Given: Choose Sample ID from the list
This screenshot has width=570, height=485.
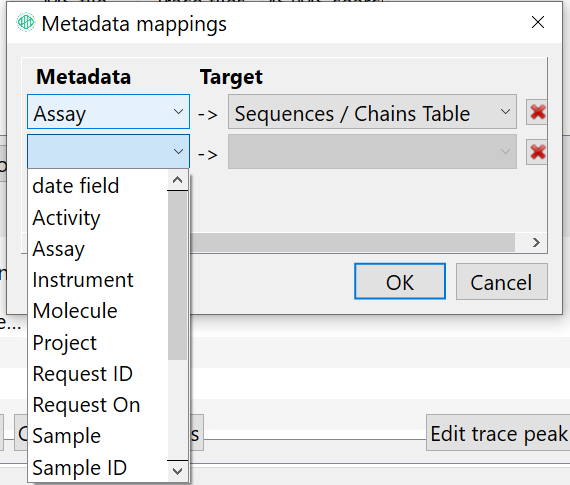Looking at the screenshot, I should tap(80, 468).
